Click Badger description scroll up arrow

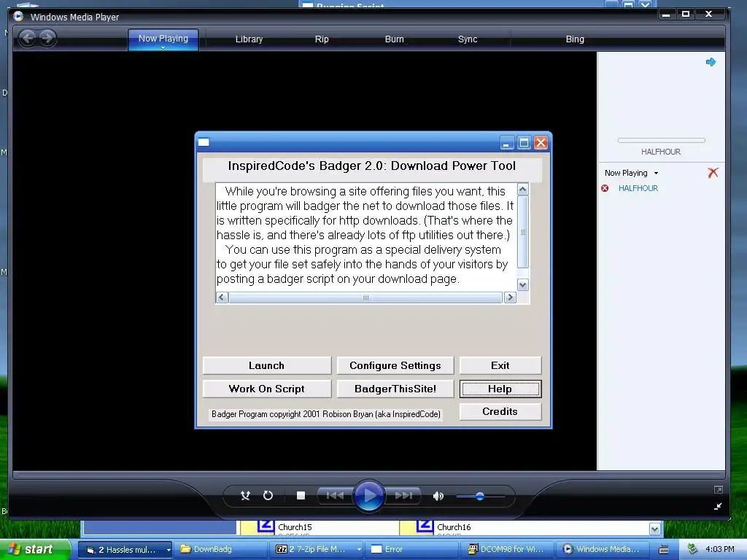tap(522, 190)
